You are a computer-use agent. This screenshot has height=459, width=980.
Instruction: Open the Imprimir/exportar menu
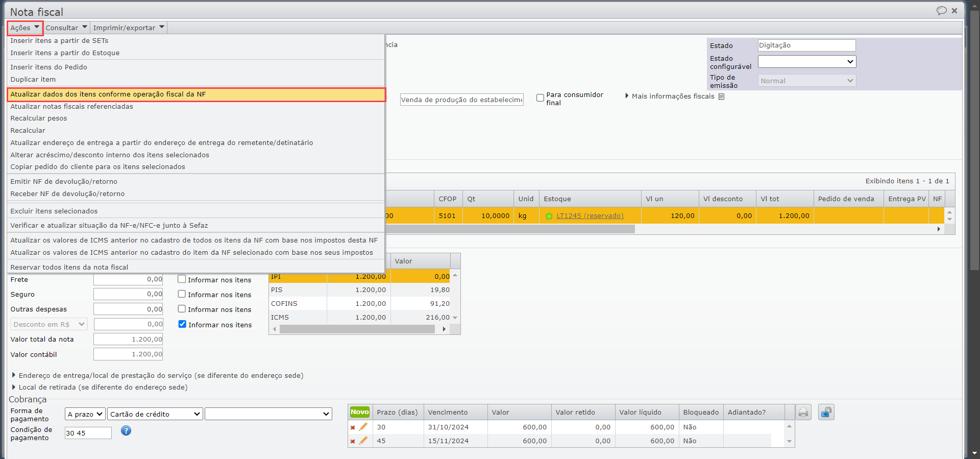click(x=129, y=28)
